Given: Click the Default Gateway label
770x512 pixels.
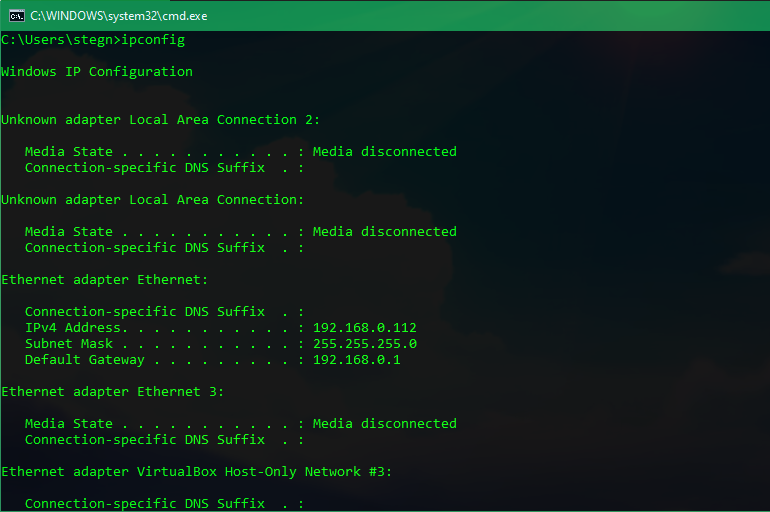Looking at the screenshot, I should 85,360.
